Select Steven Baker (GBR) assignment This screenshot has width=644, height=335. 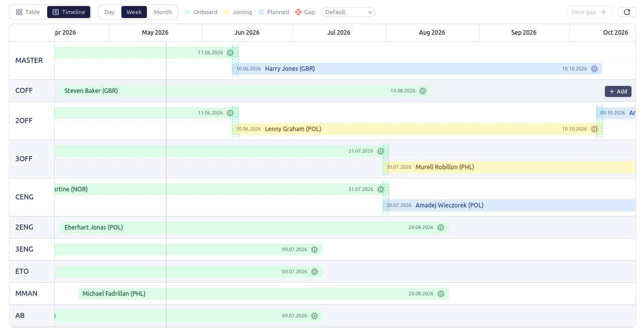[245, 91]
